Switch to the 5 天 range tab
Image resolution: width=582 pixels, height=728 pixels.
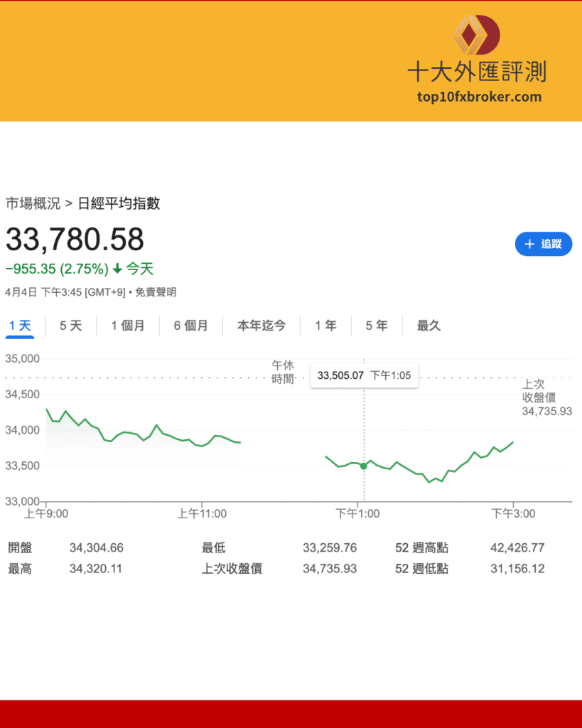[x=70, y=326]
